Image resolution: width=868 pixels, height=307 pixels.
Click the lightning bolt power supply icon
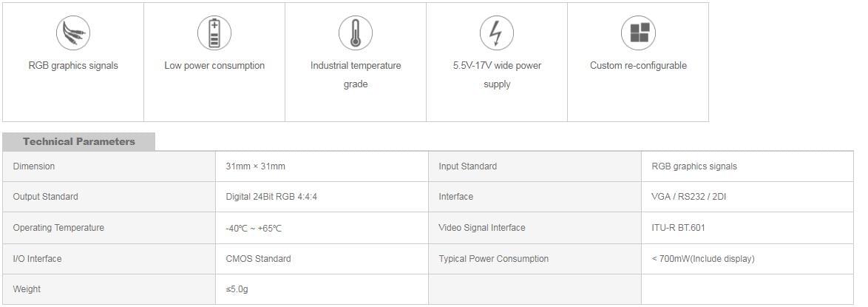point(497,33)
